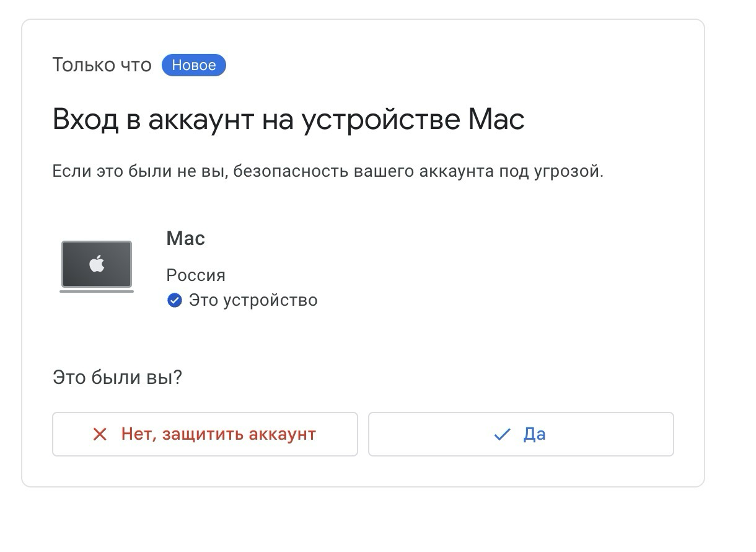The width and height of the screenshot is (756, 552).
Task: Click the Apple logo on laptop image
Action: click(97, 264)
